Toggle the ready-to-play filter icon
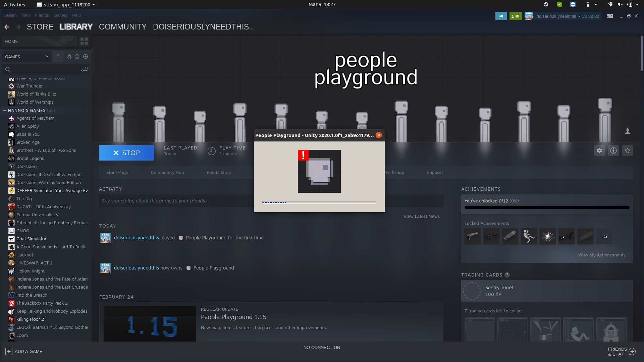 click(86, 57)
